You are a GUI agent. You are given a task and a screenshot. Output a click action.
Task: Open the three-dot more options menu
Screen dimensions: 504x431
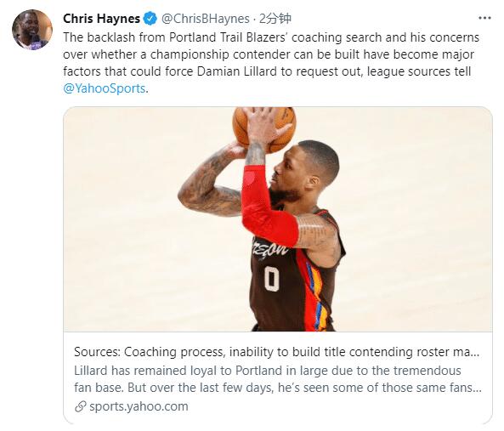click(x=484, y=18)
